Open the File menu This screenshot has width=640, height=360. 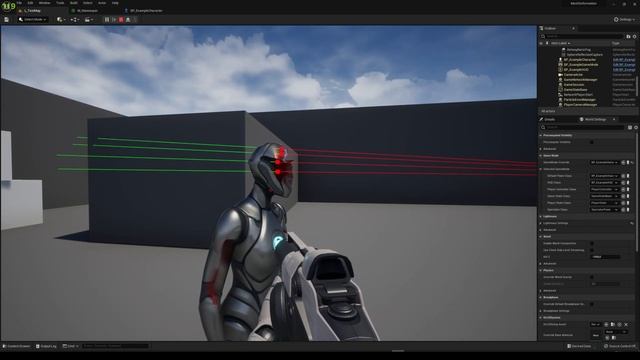tap(19, 3)
